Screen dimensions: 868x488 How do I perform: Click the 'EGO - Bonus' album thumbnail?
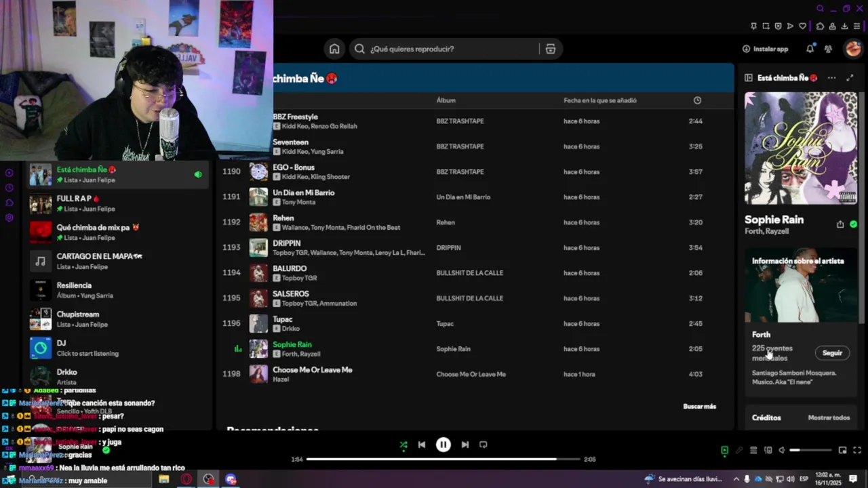tap(258, 172)
